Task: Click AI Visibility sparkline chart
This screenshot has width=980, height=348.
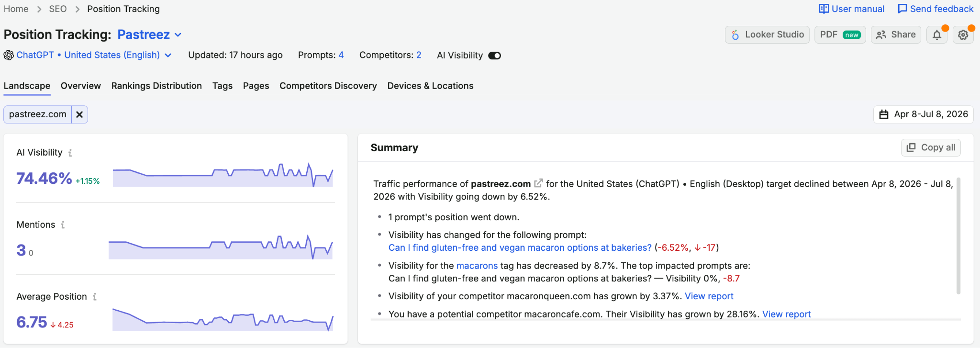Action: [x=223, y=175]
